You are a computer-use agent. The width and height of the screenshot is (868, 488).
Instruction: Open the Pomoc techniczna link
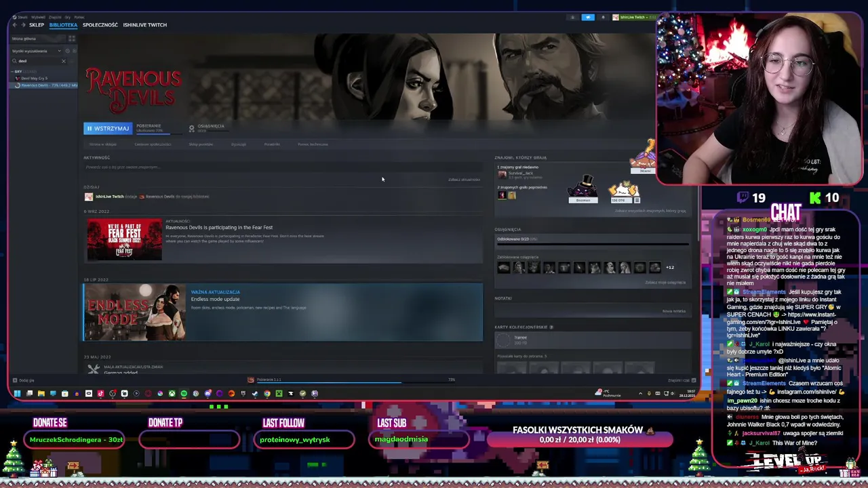pos(313,144)
